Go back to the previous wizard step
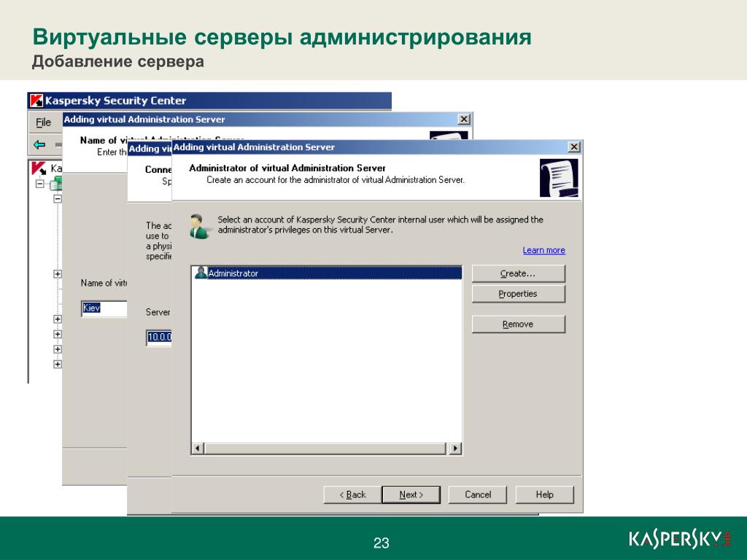The width and height of the screenshot is (747, 560). [352, 495]
